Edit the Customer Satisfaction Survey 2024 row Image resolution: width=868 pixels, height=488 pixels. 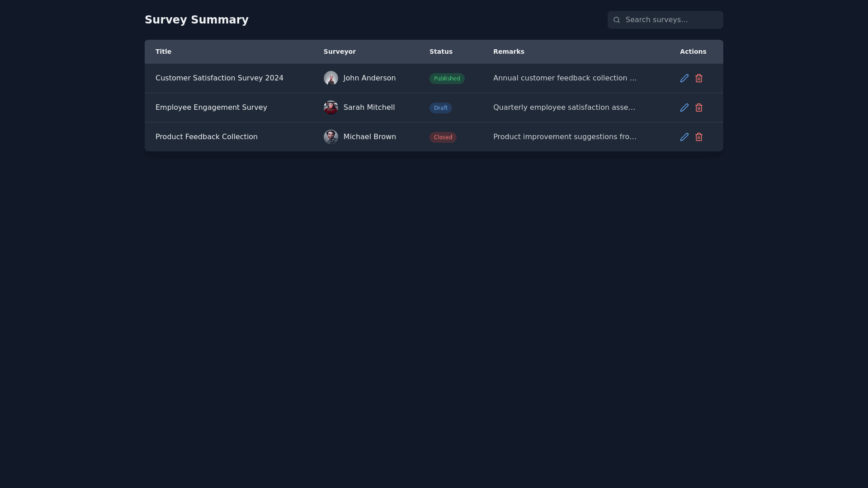[684, 78]
